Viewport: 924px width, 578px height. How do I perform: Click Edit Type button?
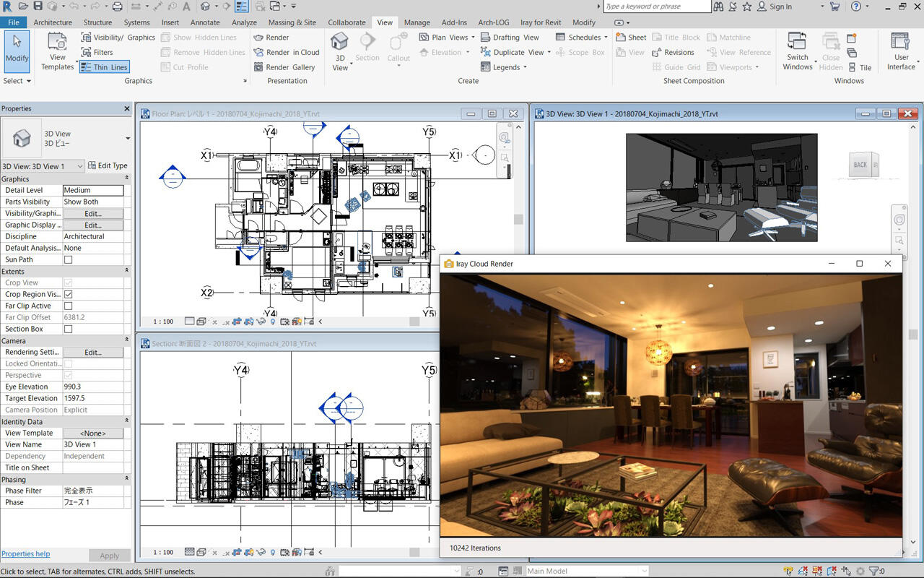pos(107,166)
